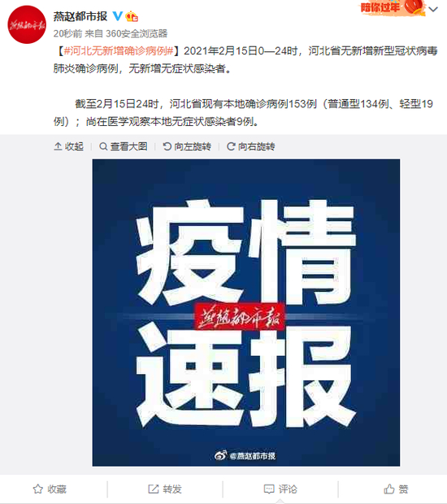
Task: Click 转发 to repost
Action: tap(165, 489)
